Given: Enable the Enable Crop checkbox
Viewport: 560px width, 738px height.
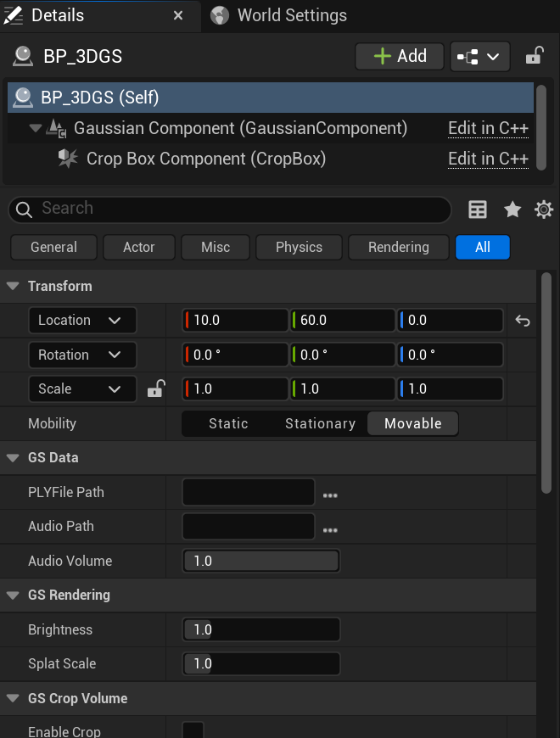Looking at the screenshot, I should (193, 730).
